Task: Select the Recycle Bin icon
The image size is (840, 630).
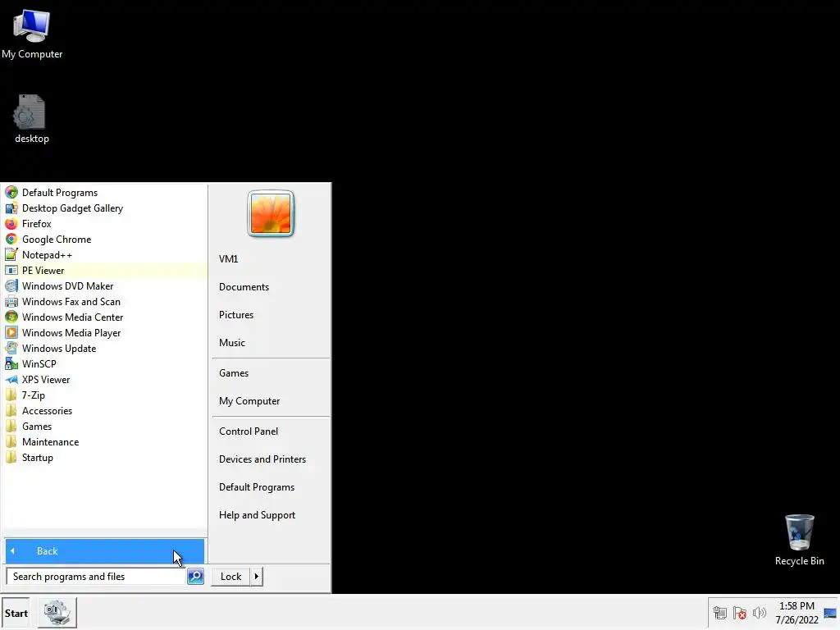Action: click(x=799, y=532)
